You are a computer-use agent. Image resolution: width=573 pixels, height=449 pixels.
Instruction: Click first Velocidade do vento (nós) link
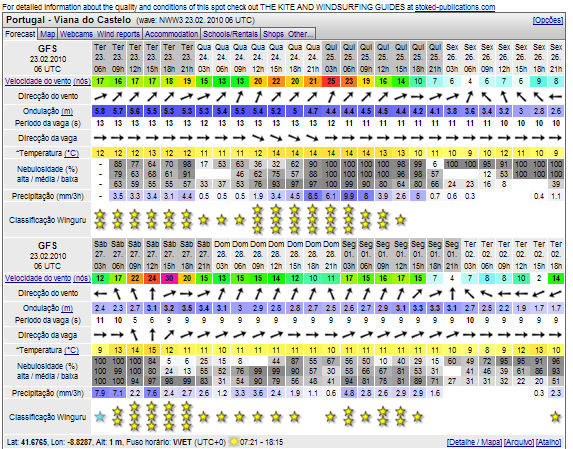click(x=48, y=81)
